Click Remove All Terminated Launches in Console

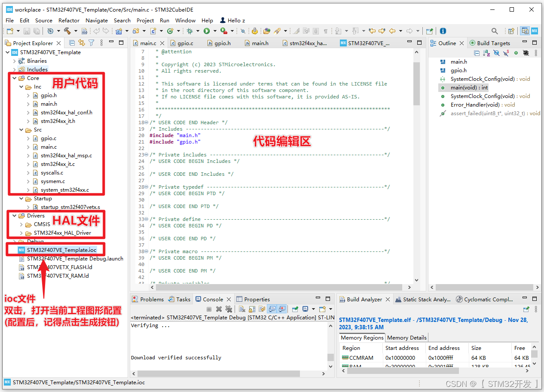pyautogui.click(x=229, y=309)
